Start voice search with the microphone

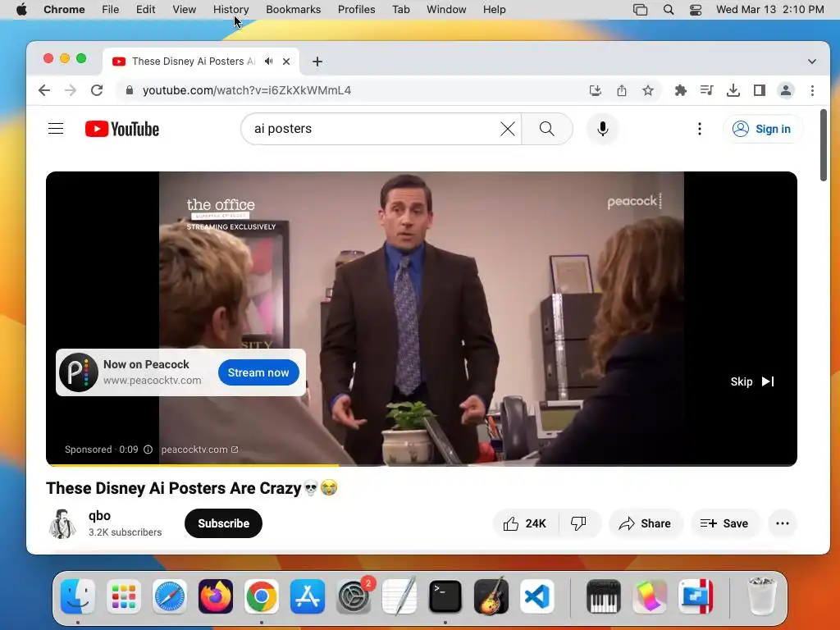pyautogui.click(x=603, y=129)
